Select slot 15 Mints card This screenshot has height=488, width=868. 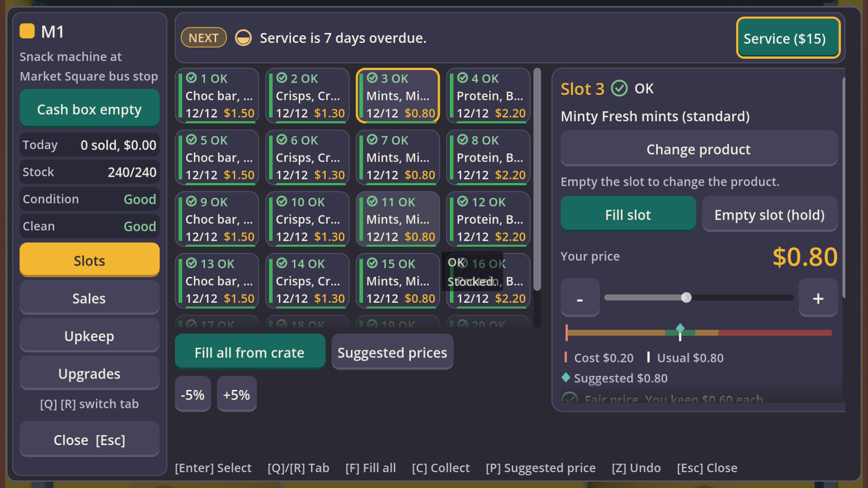[398, 281]
